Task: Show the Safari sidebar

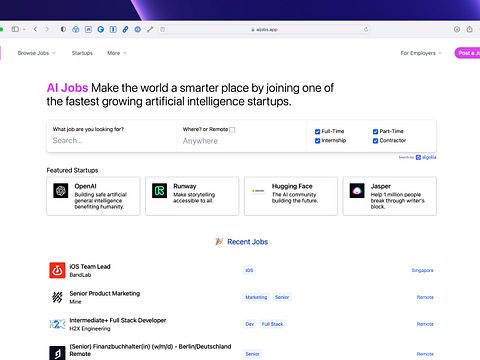Action: (x=15, y=29)
